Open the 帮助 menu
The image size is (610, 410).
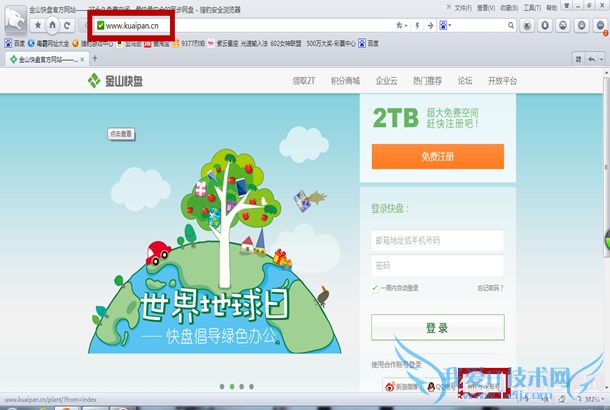[x=552, y=8]
